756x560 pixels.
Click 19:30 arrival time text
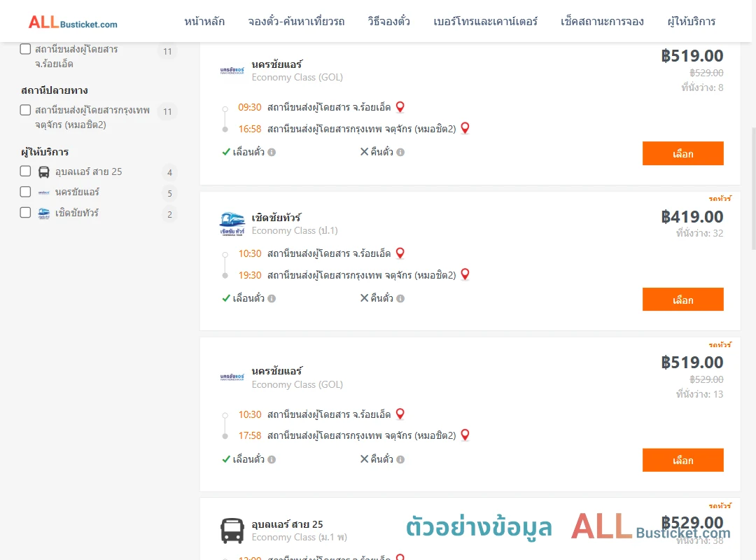click(250, 275)
